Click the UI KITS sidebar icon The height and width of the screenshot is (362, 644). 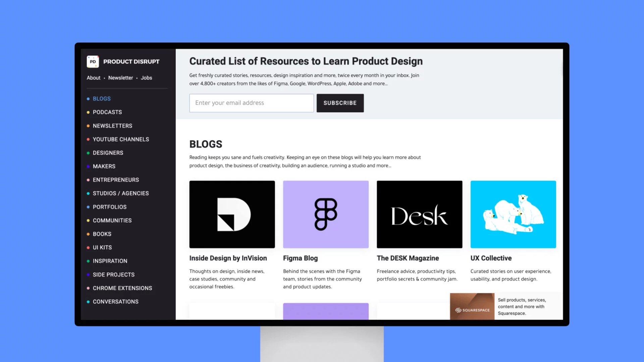(88, 247)
